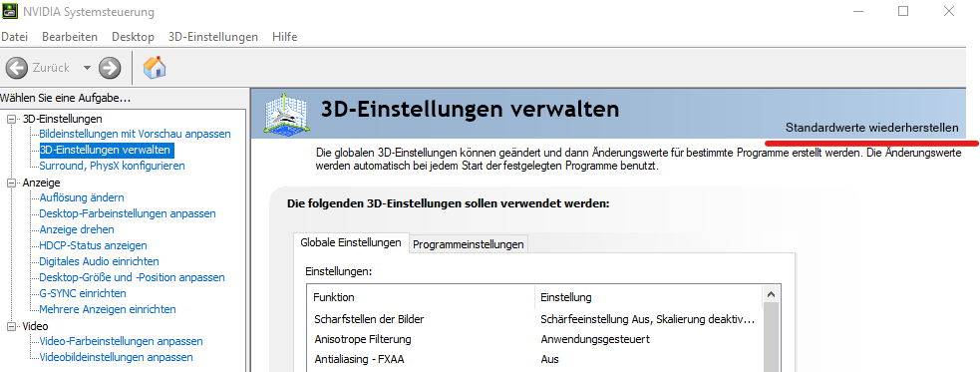Click the Schärfeeinstellung Aus setting value
This screenshot has width=980, height=372.
[x=647, y=319]
